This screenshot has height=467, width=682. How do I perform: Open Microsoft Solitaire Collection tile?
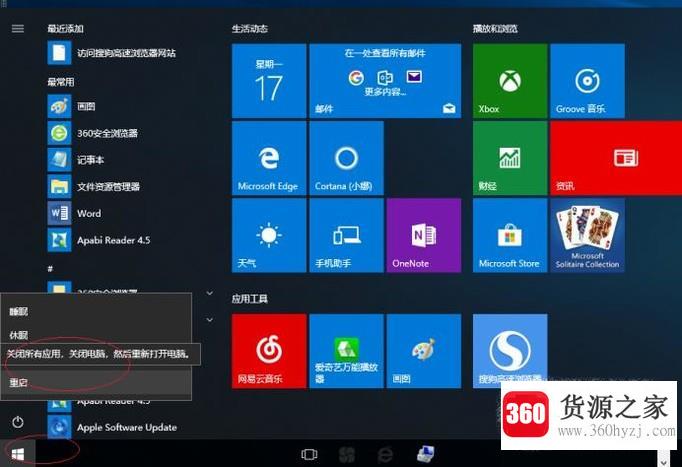(x=587, y=235)
